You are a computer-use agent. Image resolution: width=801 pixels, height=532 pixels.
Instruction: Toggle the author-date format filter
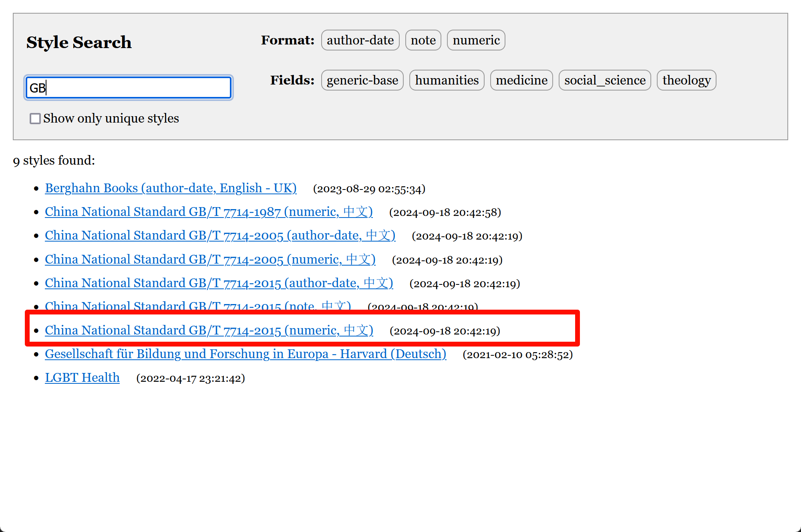[x=360, y=40]
